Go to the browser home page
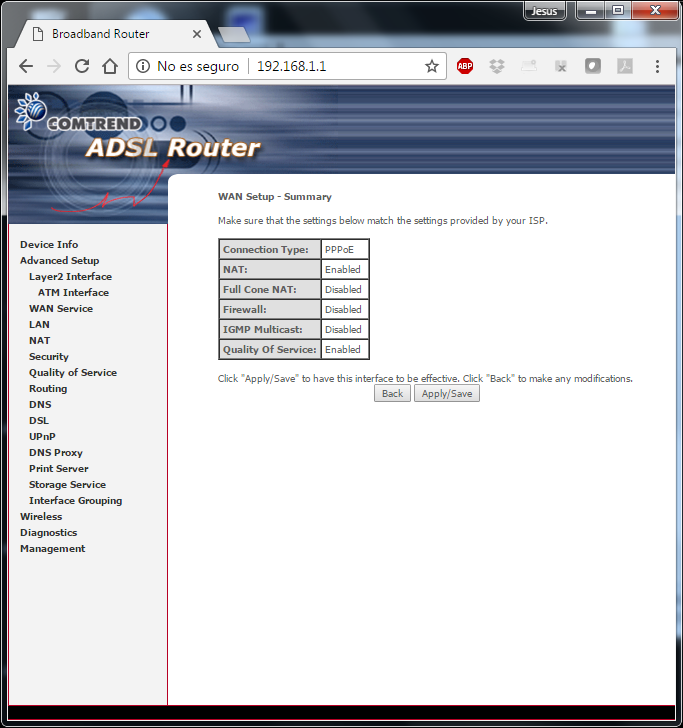This screenshot has height=728, width=683. (110, 66)
